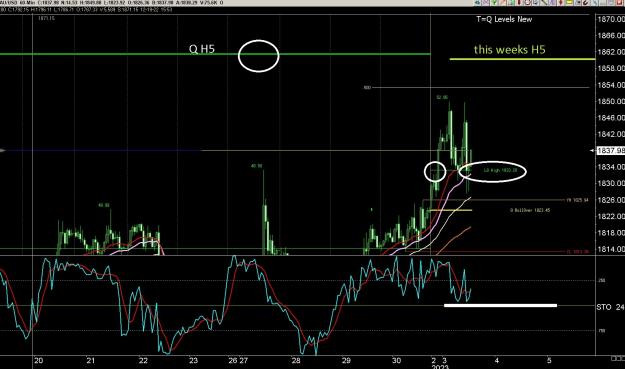This screenshot has width=625, height=369.
Task: Click date label 29 on time axis
Action: click(346, 361)
